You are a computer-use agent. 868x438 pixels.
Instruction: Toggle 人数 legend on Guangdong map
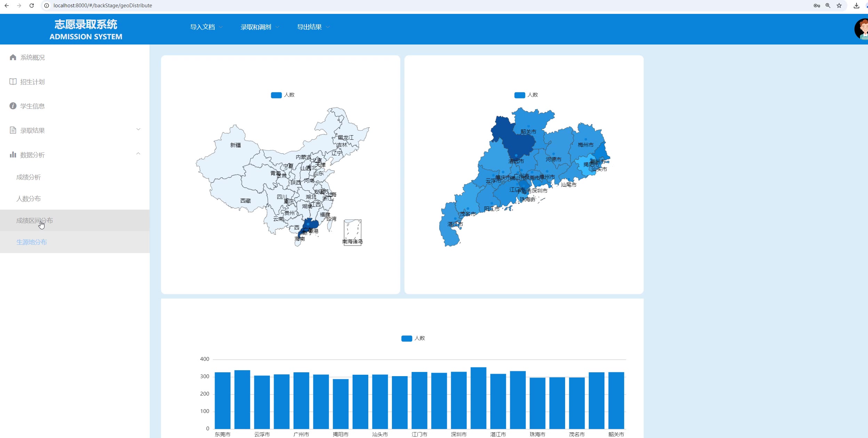point(520,95)
